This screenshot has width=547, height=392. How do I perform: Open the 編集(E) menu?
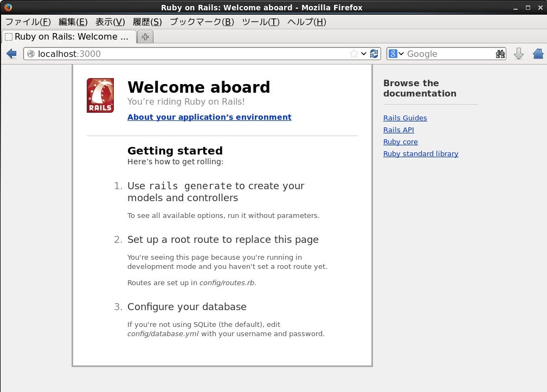(73, 22)
